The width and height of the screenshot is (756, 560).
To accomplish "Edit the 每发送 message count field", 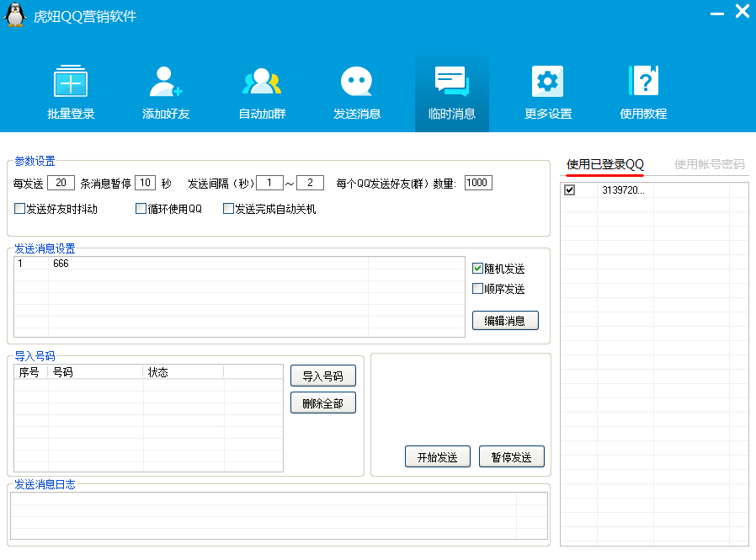I will (61, 183).
